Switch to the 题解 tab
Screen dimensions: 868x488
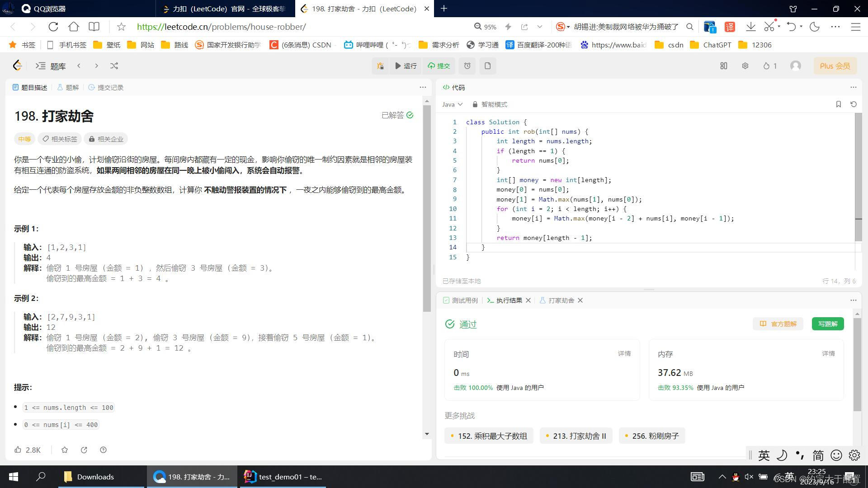[68, 88]
